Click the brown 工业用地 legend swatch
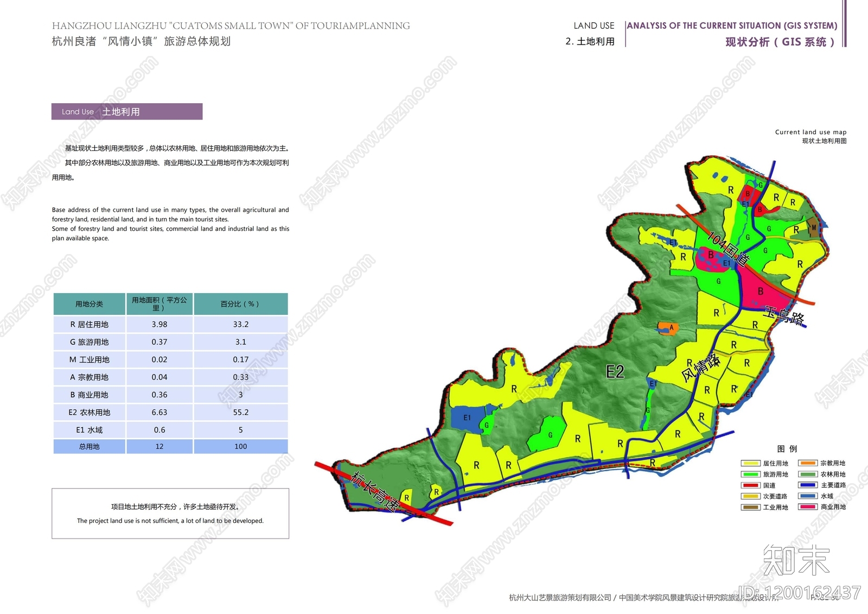Screen dimensions: 868x614 pyautogui.click(x=750, y=507)
